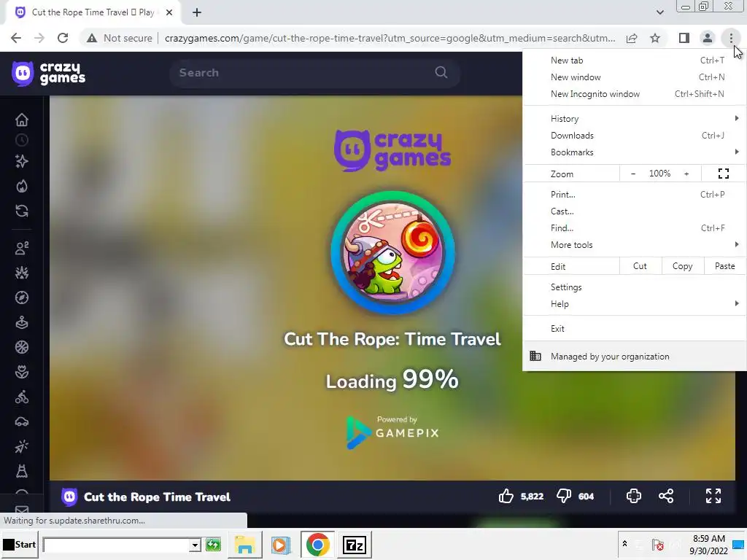Click the game fullscreen icon
This screenshot has width=747, height=560.
713,496
